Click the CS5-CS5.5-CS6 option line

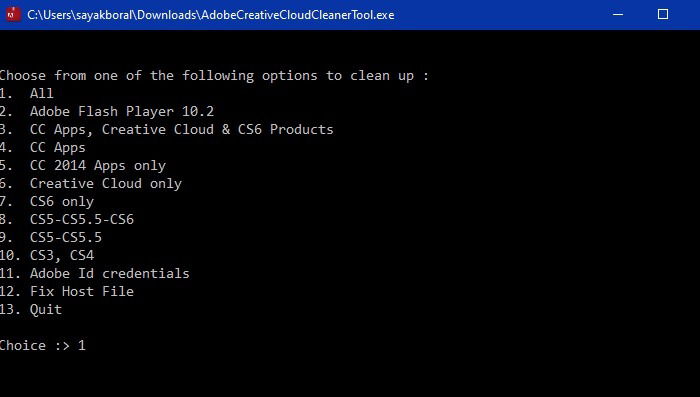coord(67,219)
